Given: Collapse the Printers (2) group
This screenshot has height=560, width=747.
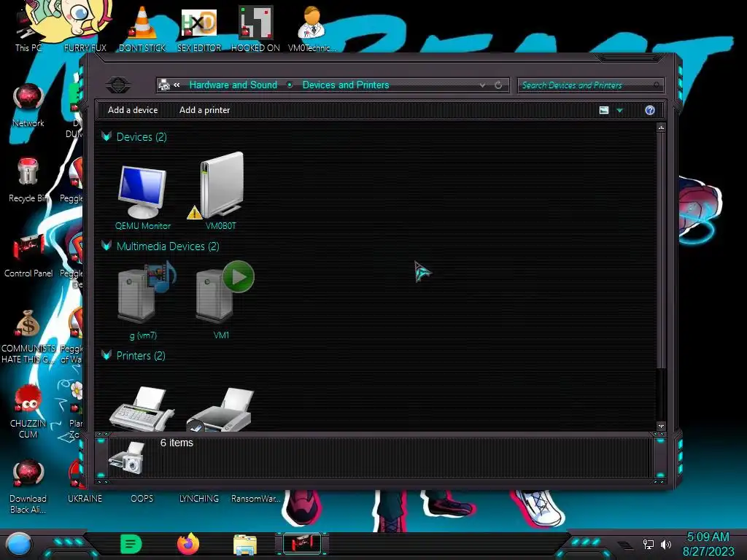Looking at the screenshot, I should click(107, 356).
